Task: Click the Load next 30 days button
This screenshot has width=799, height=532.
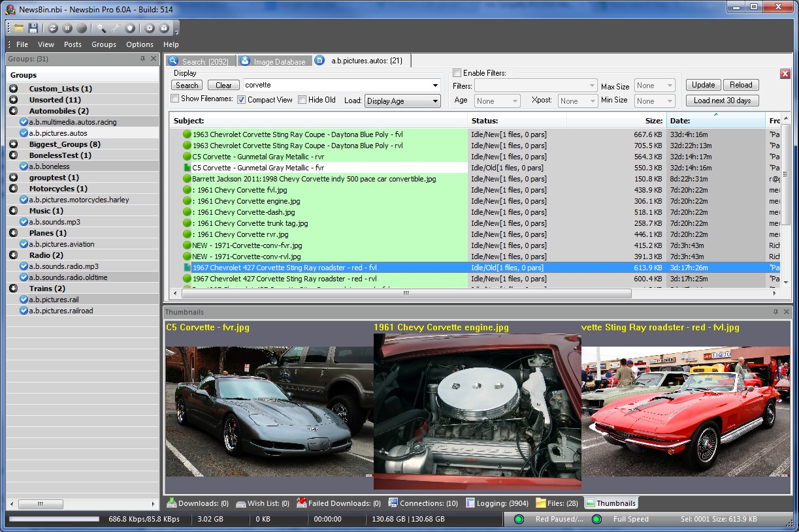Action: click(x=722, y=101)
